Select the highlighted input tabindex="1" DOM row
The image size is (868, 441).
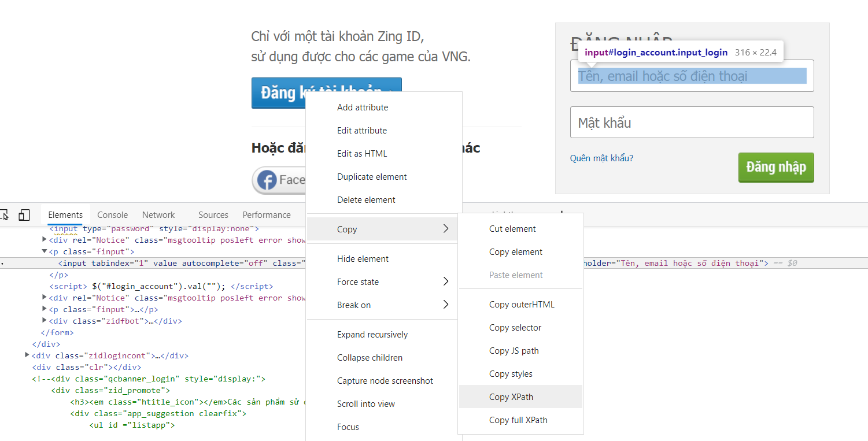tap(434, 263)
